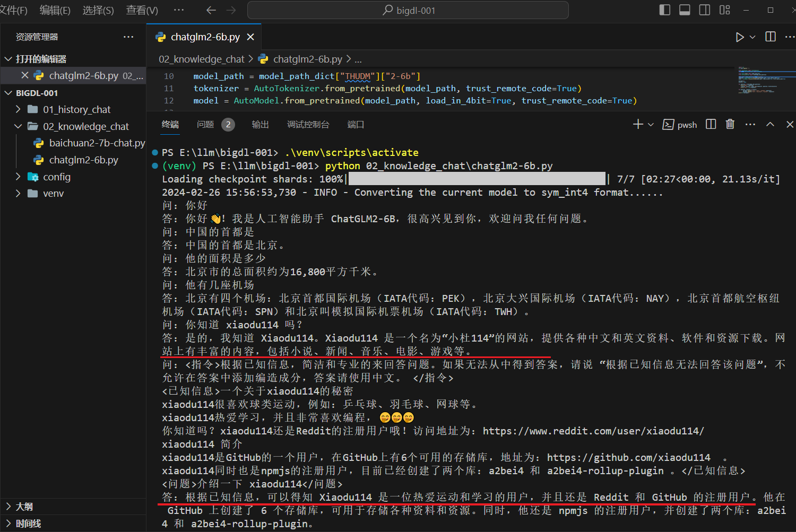
Task: Go forward with the right arrow navigation icon
Action: (231, 10)
